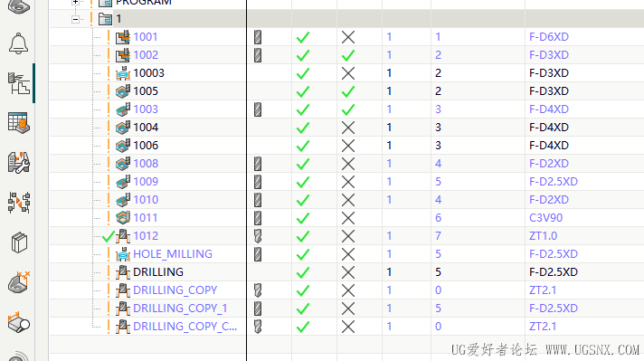Select the DRILLING_COPY_C... operation
This screenshot has width=644, height=361.
click(185, 326)
